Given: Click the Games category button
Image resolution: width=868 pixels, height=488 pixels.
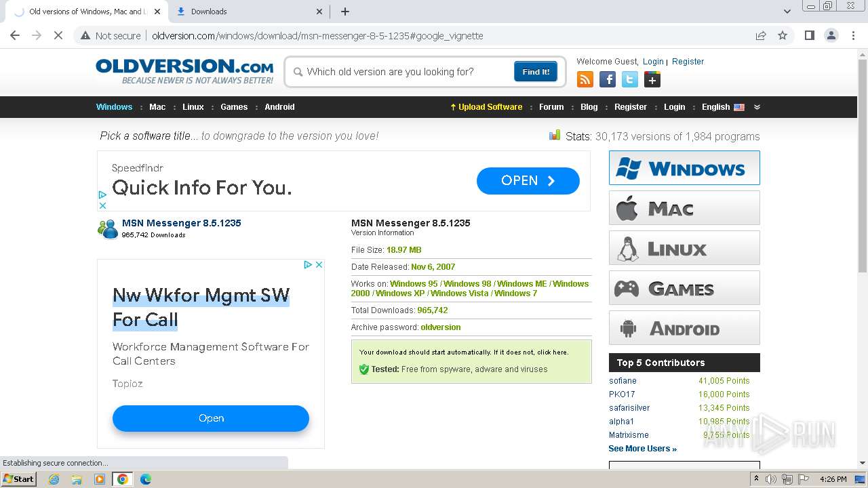Looking at the screenshot, I should (684, 287).
